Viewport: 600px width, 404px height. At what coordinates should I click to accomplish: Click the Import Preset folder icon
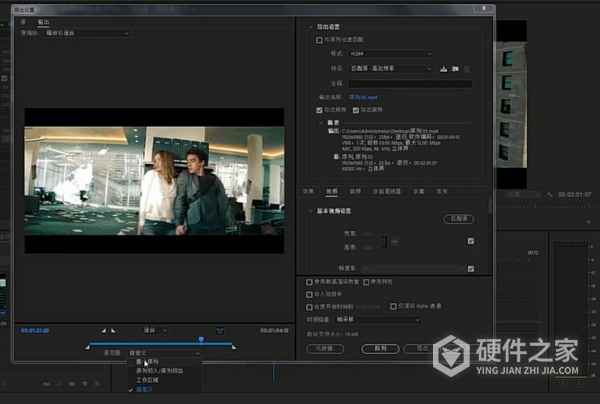point(455,69)
